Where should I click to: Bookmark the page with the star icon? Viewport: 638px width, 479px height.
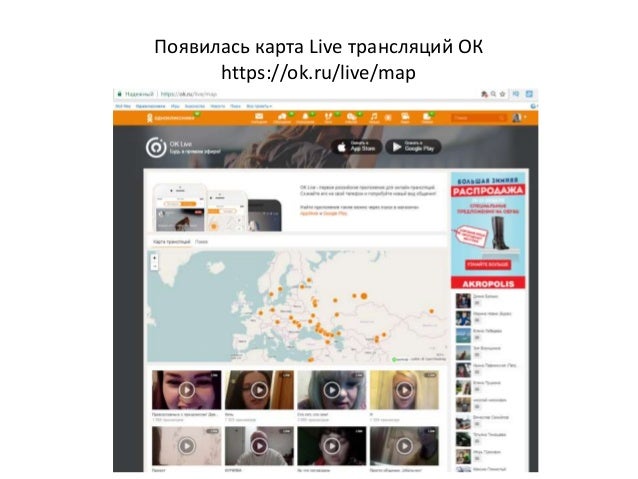[503, 94]
